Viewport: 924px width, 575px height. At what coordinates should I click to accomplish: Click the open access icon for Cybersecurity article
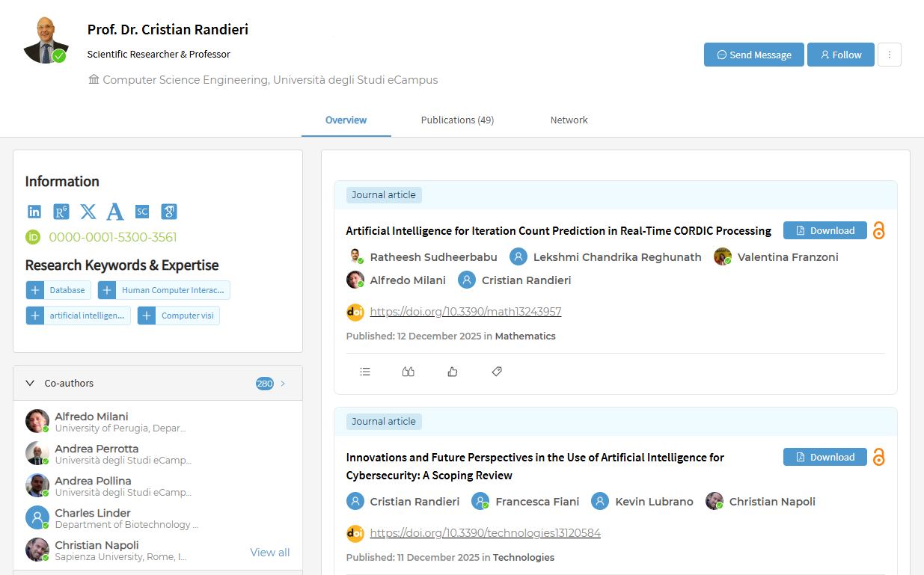[x=879, y=457]
